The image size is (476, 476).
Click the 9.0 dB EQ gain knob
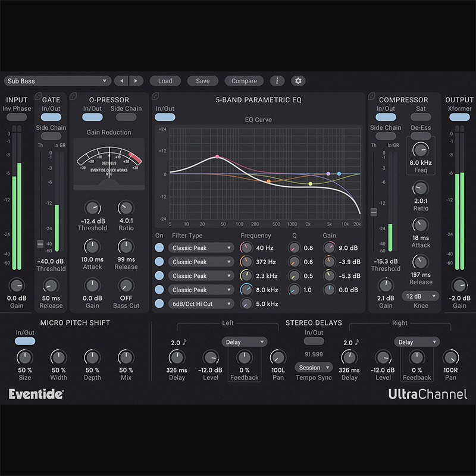(330, 248)
